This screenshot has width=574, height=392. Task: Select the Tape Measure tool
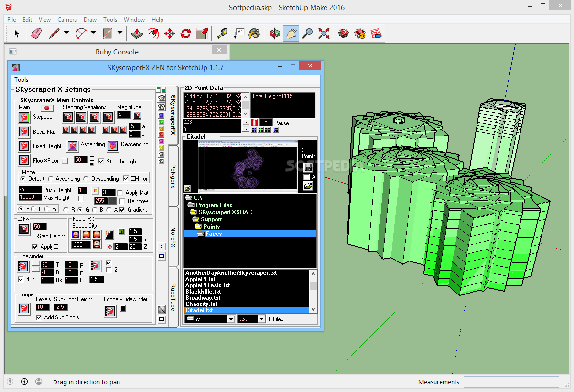point(222,33)
